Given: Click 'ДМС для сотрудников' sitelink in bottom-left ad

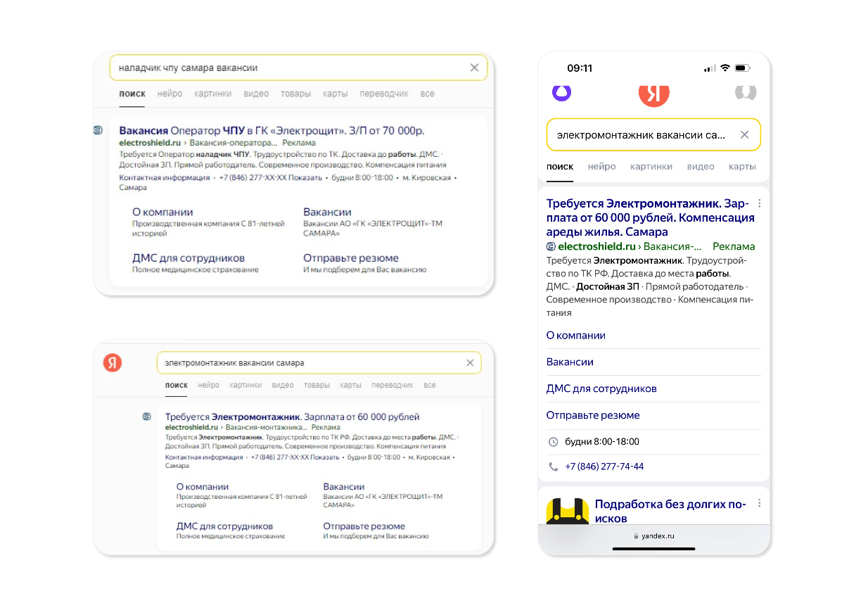Looking at the screenshot, I should coord(224,526).
